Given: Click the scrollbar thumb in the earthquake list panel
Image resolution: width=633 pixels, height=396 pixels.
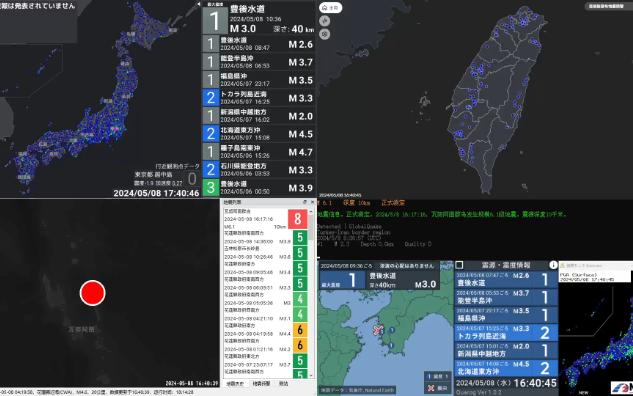Looking at the screenshot, I should [312, 226].
